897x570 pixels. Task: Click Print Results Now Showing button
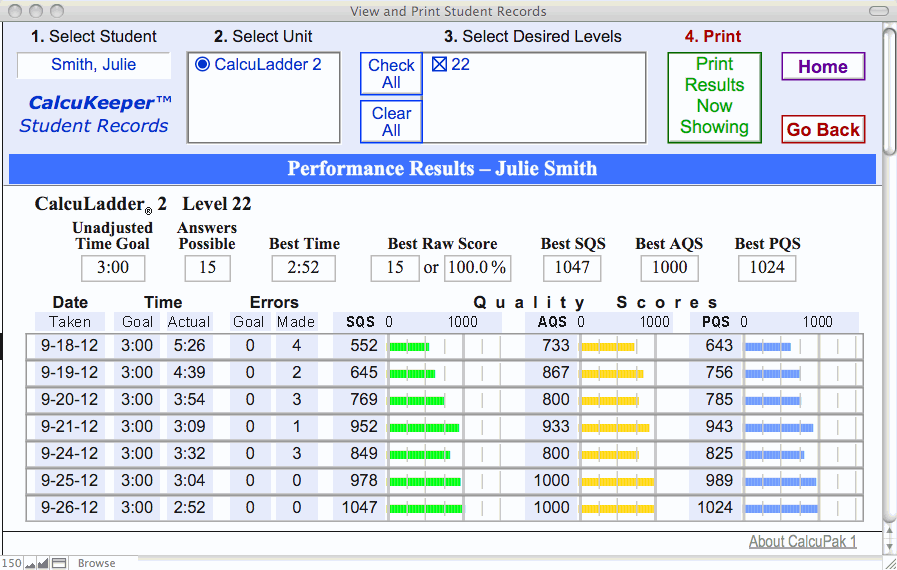click(715, 97)
